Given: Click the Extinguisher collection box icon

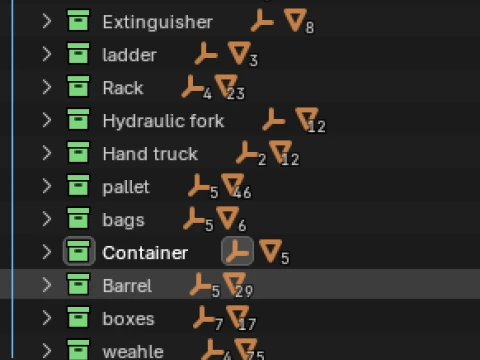Looking at the screenshot, I should [x=78, y=21].
